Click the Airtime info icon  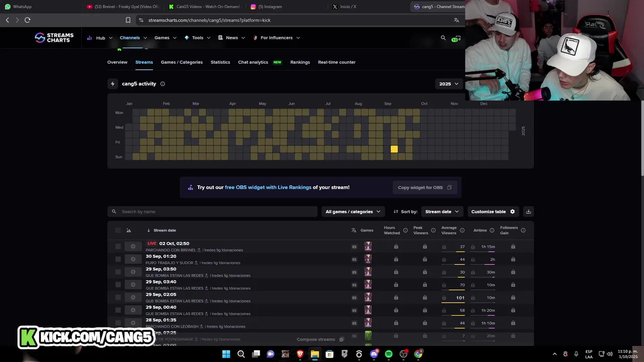point(492,230)
